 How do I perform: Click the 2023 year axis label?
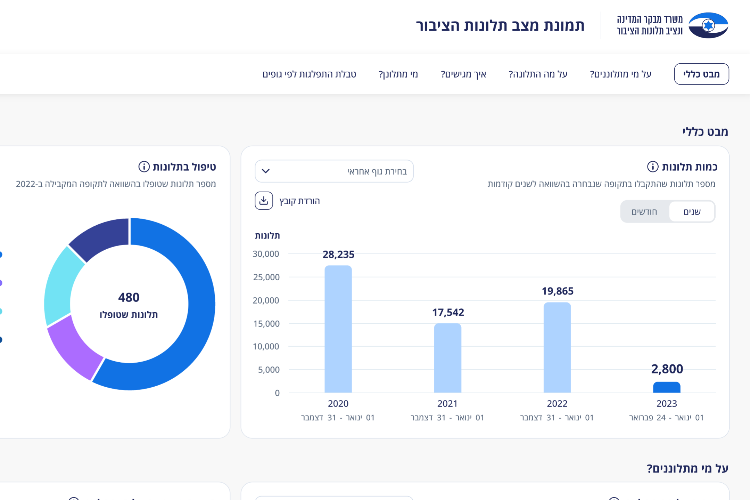[667, 404]
